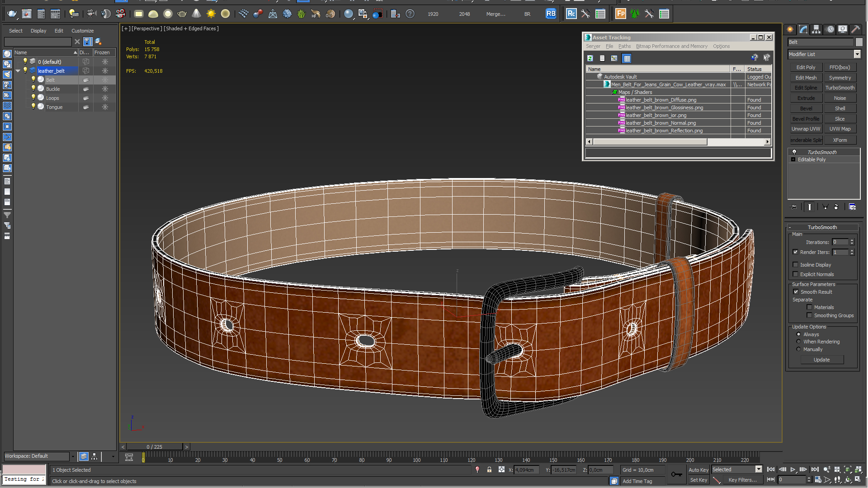This screenshot has height=488, width=868.
Task: Click the Asset Tracking horizontal scrollbar
Action: point(649,142)
